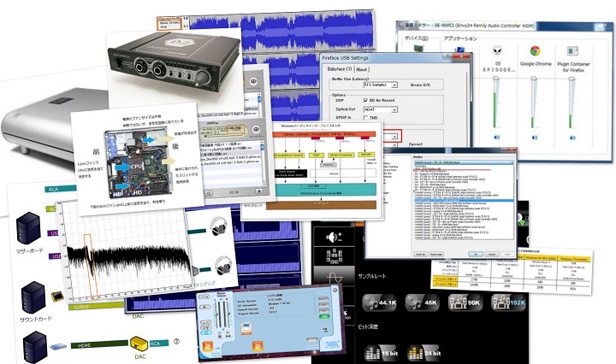Viewport: 616px width, 364px height.
Task: Click the sound card device icon in mixer
Action: click(x=420, y=49)
